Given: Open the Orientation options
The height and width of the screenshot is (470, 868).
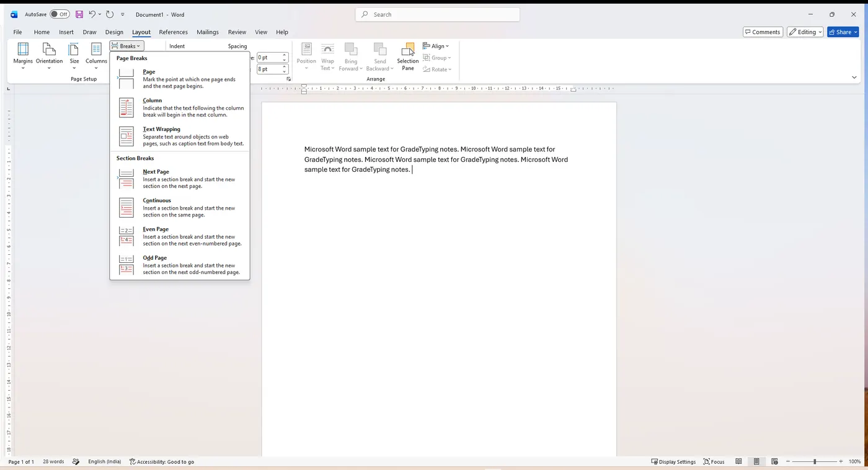Looking at the screenshot, I should coord(49,56).
